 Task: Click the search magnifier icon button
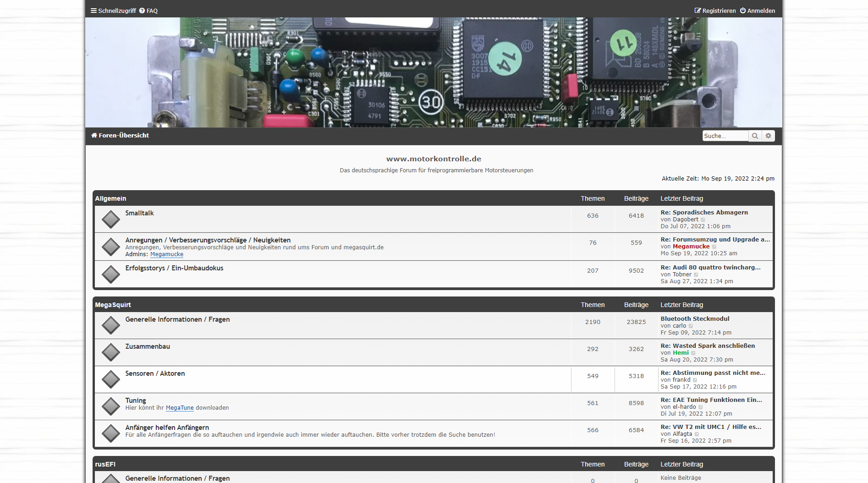[755, 136]
